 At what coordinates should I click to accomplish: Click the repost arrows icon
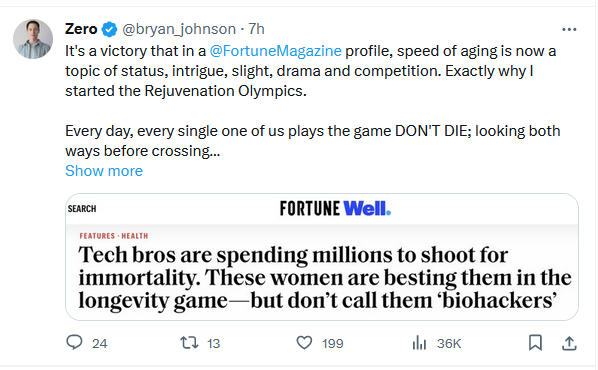(189, 343)
